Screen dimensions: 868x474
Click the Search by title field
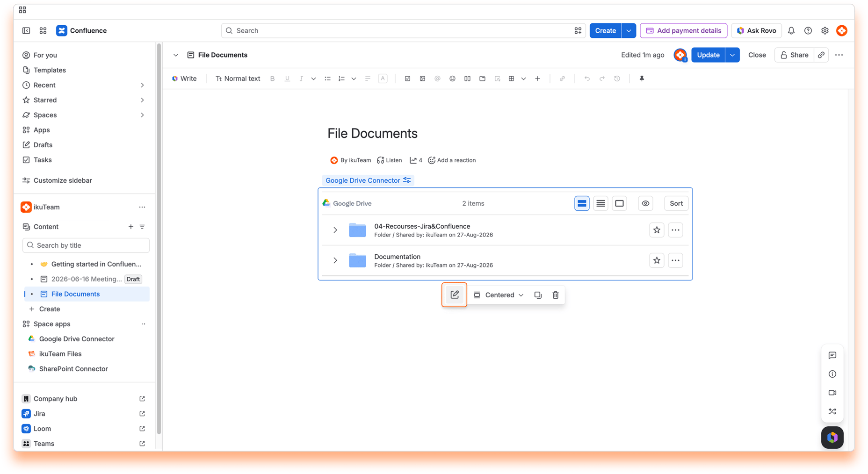(86, 245)
